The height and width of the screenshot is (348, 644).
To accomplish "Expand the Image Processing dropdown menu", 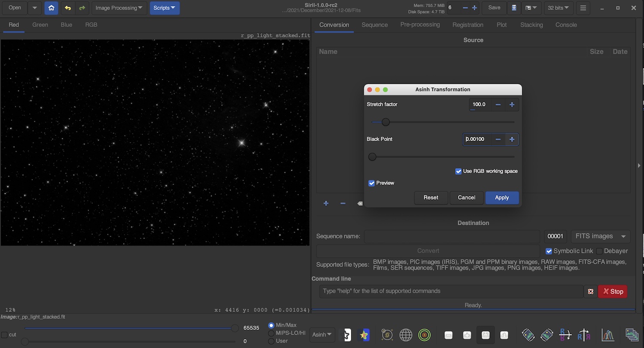I will pyautogui.click(x=119, y=8).
